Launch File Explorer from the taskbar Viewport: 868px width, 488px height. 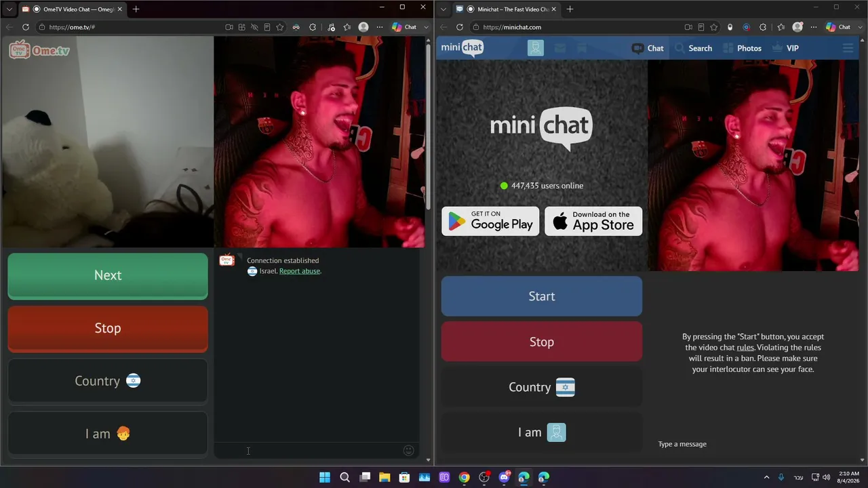point(384,477)
